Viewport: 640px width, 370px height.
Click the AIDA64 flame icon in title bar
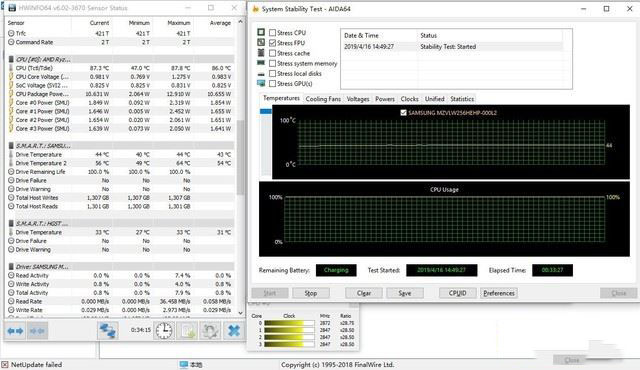256,9
